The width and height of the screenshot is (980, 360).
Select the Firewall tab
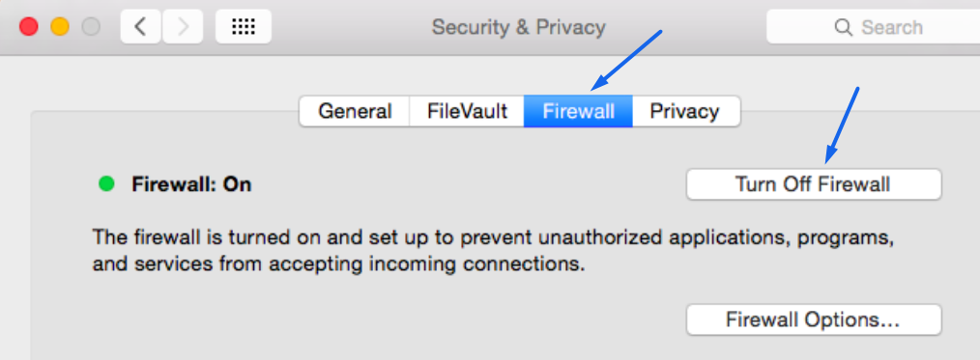(x=578, y=111)
